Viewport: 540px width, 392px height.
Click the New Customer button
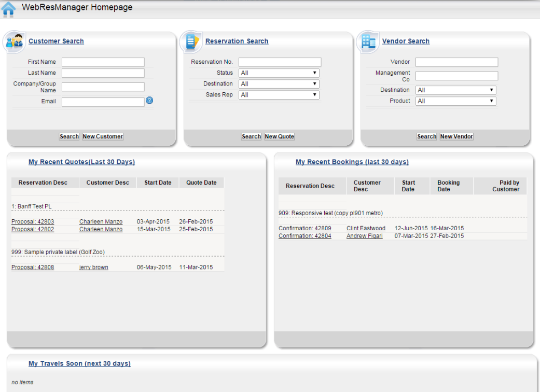coord(102,136)
